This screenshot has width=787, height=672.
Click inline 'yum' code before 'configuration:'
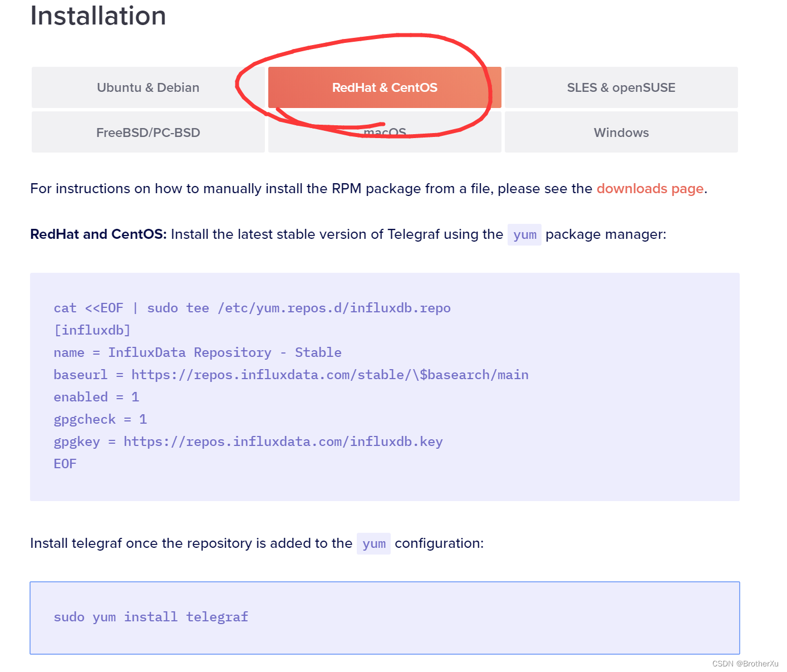coord(373,544)
